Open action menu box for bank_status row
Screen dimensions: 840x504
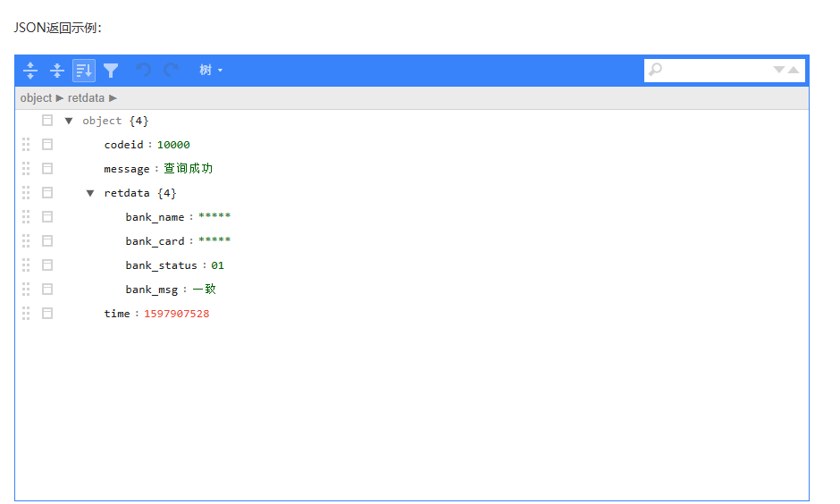pyautogui.click(x=47, y=265)
